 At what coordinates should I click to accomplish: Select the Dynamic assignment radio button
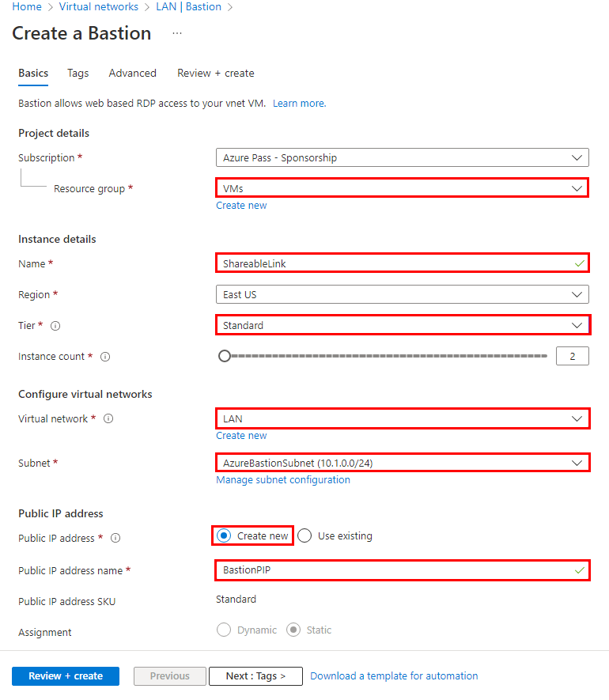tap(224, 630)
